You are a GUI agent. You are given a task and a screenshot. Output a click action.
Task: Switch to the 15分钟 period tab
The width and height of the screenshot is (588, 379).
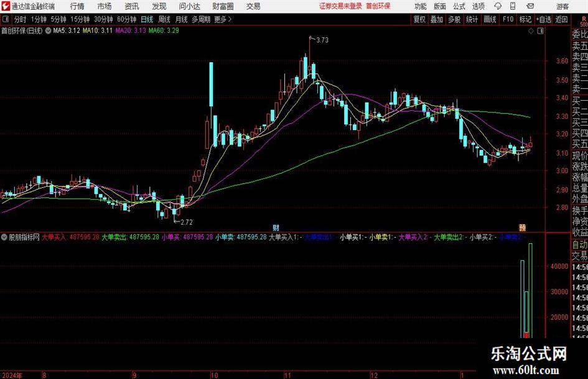click(80, 19)
